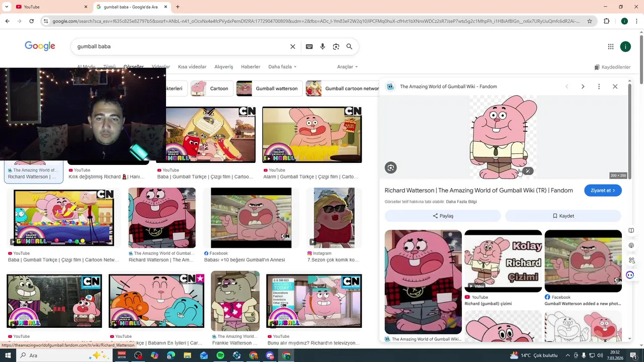
Task: Open a new browser tab
Action: 178,7
